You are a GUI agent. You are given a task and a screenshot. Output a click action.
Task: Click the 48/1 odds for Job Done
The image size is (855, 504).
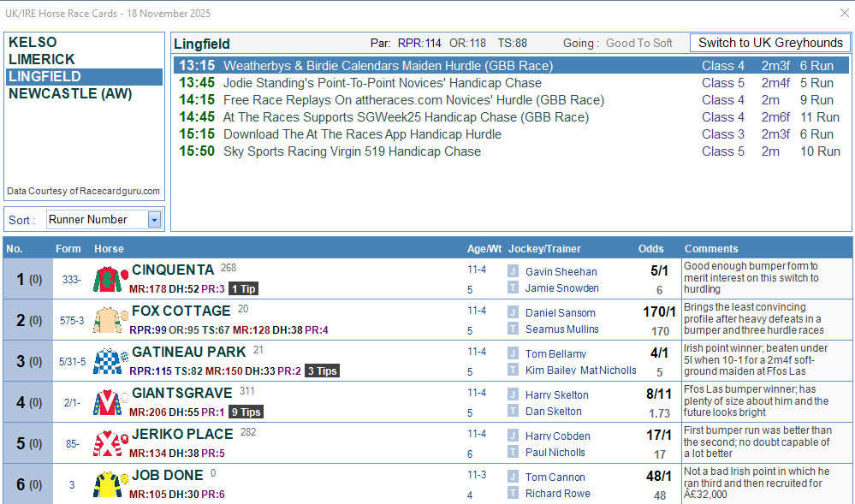pyautogui.click(x=659, y=476)
